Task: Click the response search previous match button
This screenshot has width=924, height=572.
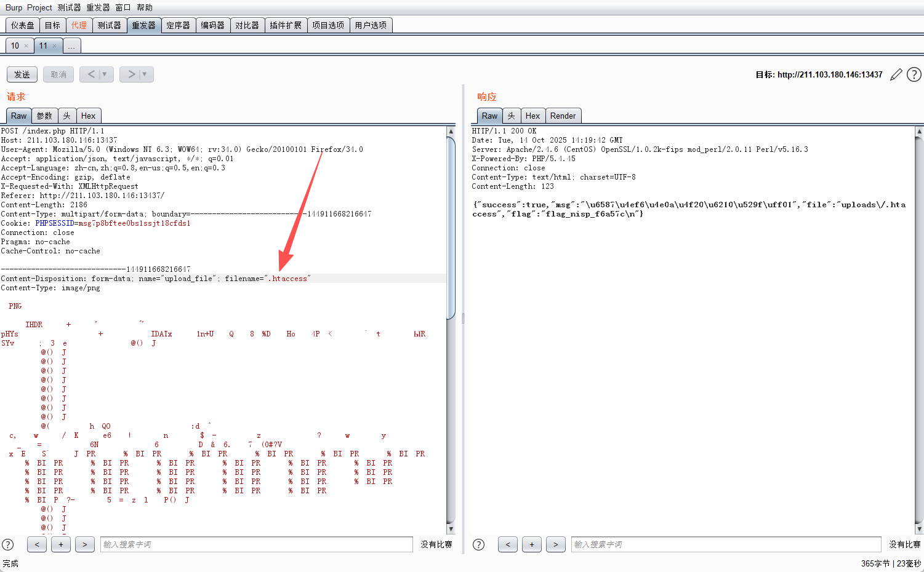Action: coord(508,544)
